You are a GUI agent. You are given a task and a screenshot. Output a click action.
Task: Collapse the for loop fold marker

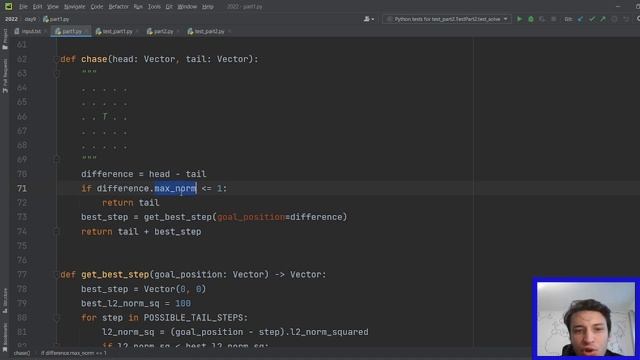57,318
